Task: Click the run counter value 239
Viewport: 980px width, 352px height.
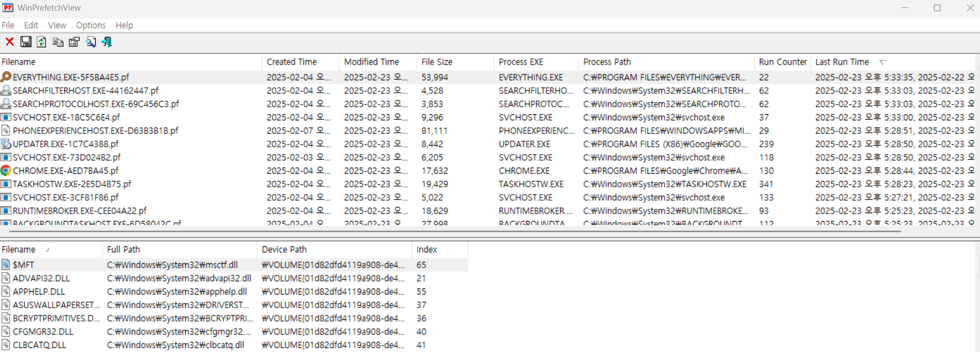Action: pos(766,144)
